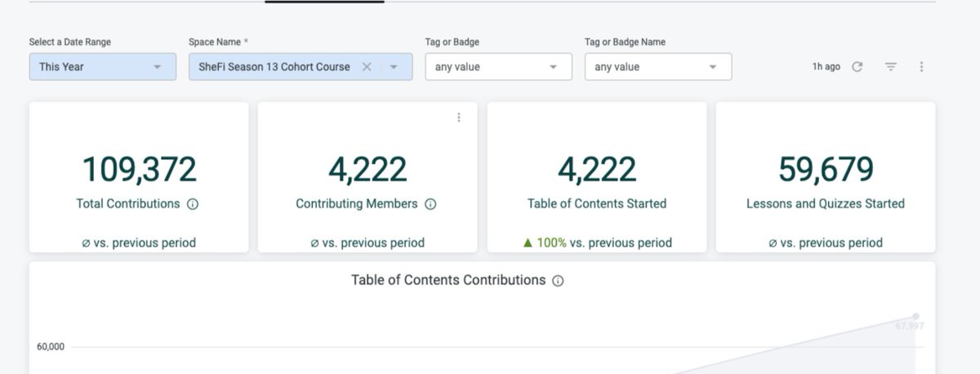Open Contributing Members tile three-dot menu
Image resolution: width=980 pixels, height=374 pixels.
(x=459, y=118)
